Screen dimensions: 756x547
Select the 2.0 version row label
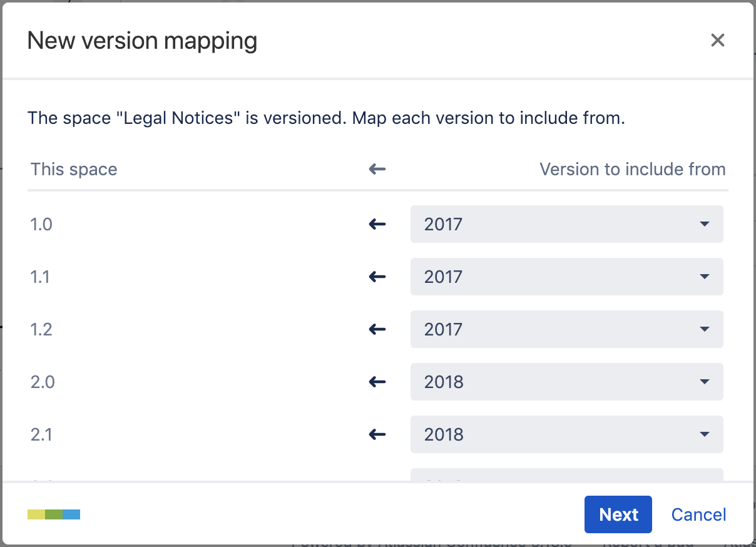click(43, 382)
